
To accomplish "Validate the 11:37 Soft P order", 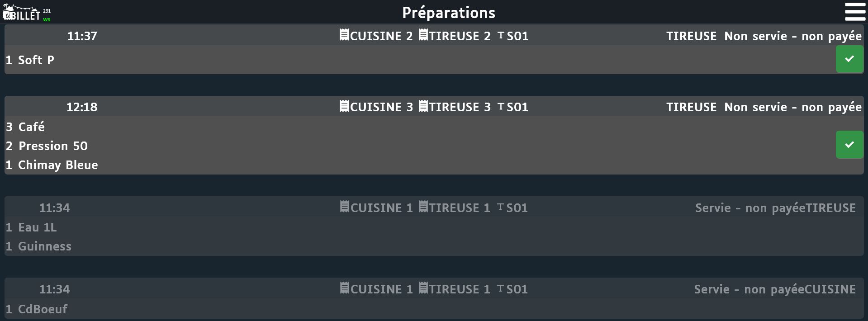I will coord(849,59).
